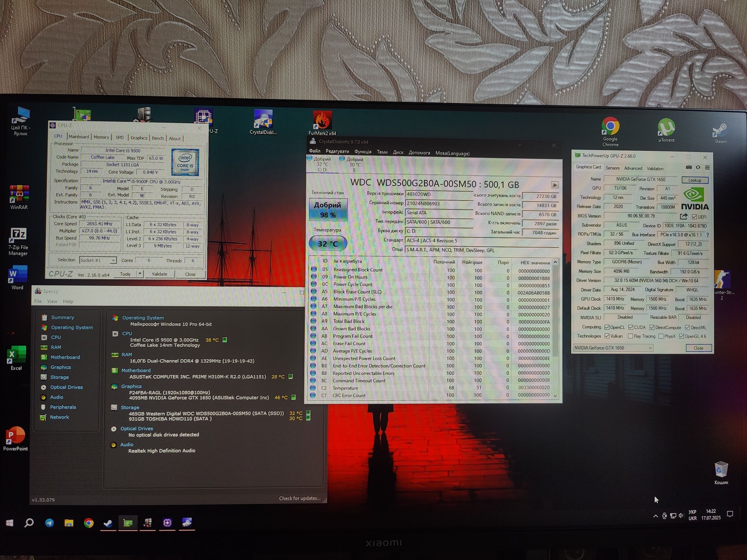The width and height of the screenshot is (747, 560).
Task: Open Google Chrome desktop shortcut
Action: [x=610, y=131]
